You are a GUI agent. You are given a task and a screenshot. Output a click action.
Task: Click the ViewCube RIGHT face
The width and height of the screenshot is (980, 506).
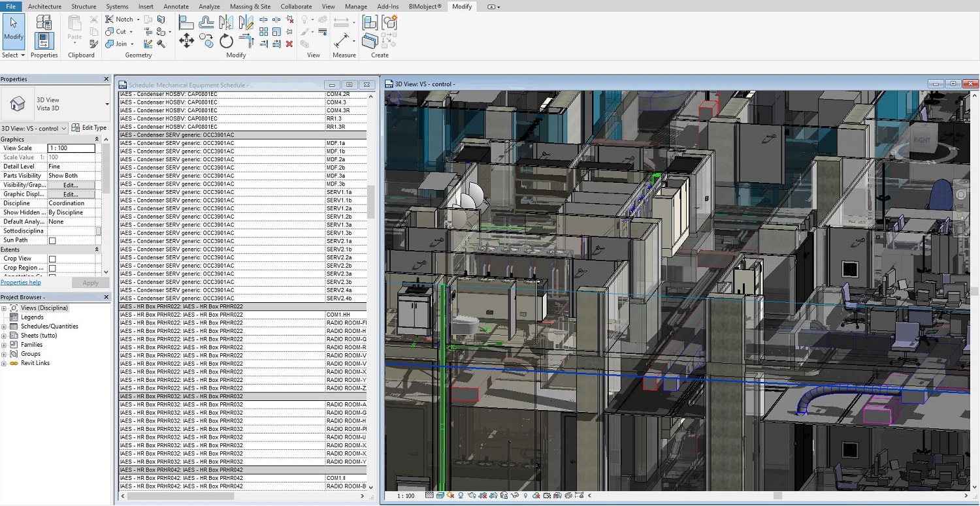coord(922,140)
